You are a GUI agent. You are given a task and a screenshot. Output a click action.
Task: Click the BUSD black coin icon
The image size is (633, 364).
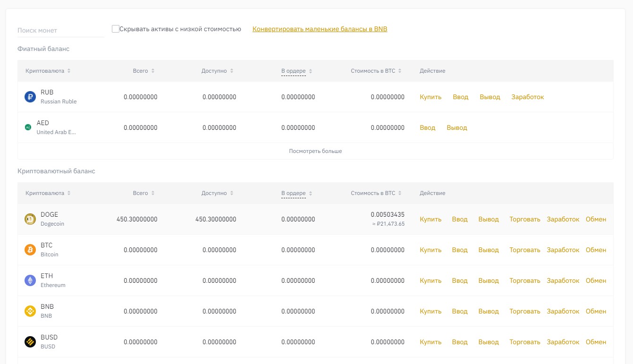pyautogui.click(x=30, y=342)
